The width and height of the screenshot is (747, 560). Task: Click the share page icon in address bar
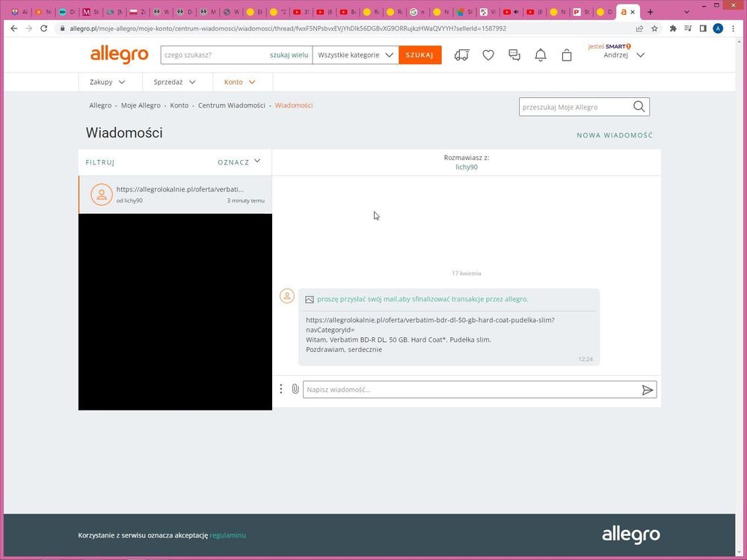[639, 28]
